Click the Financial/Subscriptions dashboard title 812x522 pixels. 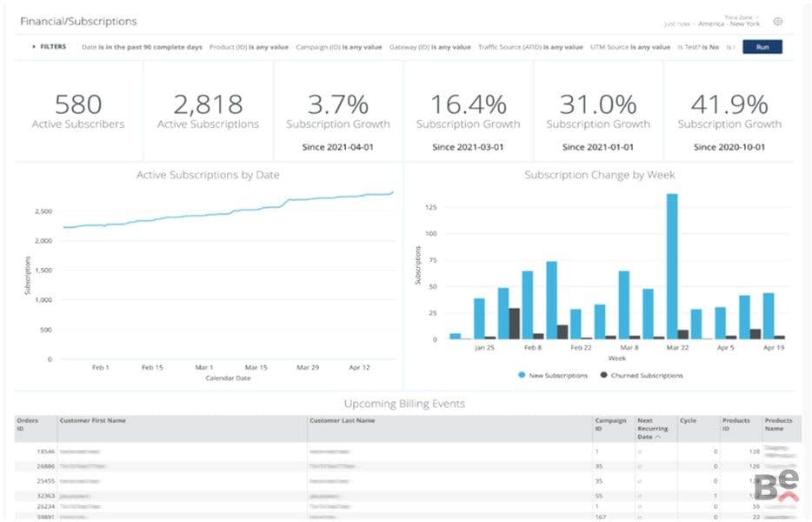78,21
